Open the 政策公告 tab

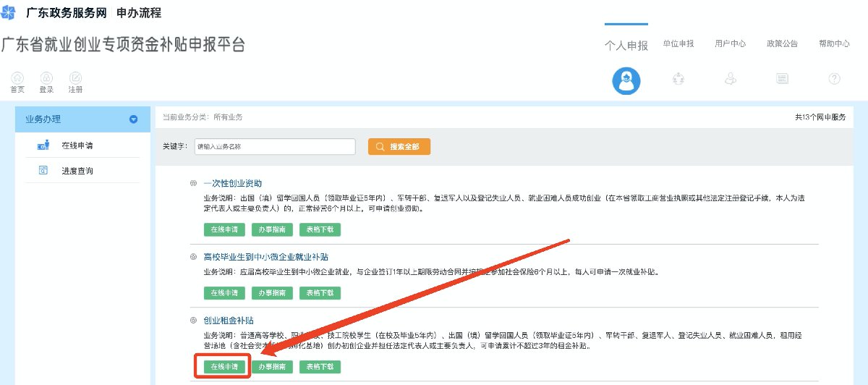pos(783,43)
